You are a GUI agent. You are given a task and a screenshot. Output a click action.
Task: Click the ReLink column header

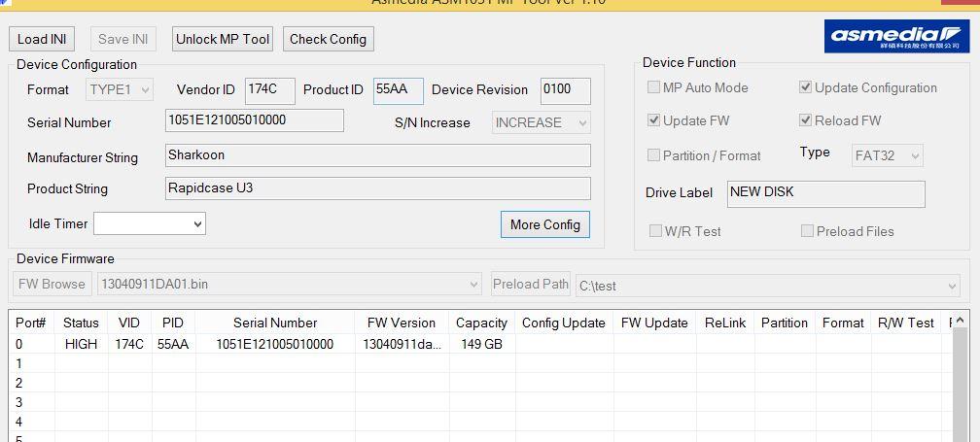[725, 323]
